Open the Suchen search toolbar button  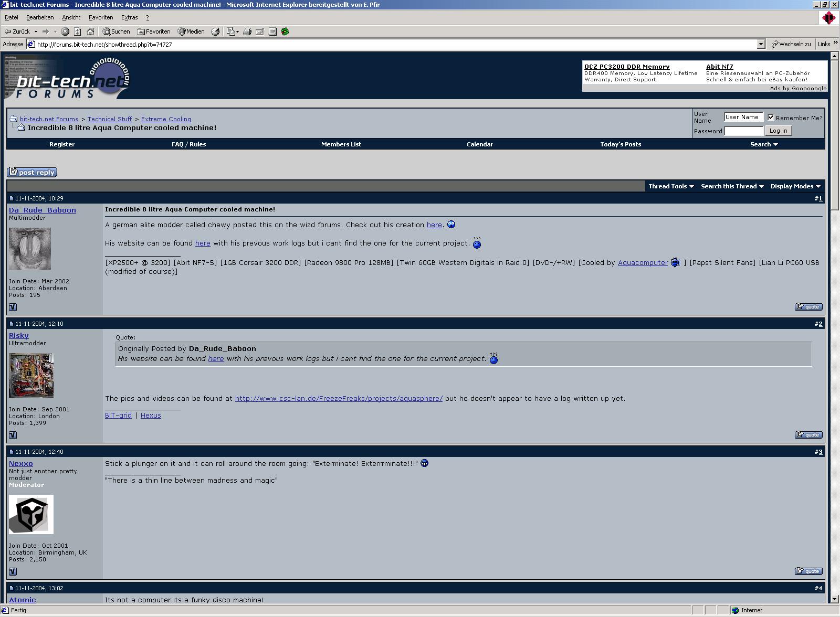pyautogui.click(x=116, y=31)
